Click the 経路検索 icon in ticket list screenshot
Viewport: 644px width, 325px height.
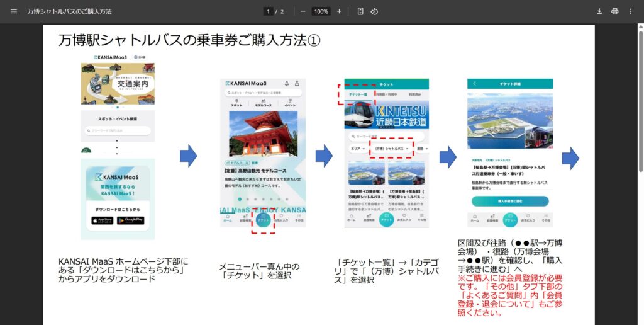pyautogui.click(x=369, y=218)
